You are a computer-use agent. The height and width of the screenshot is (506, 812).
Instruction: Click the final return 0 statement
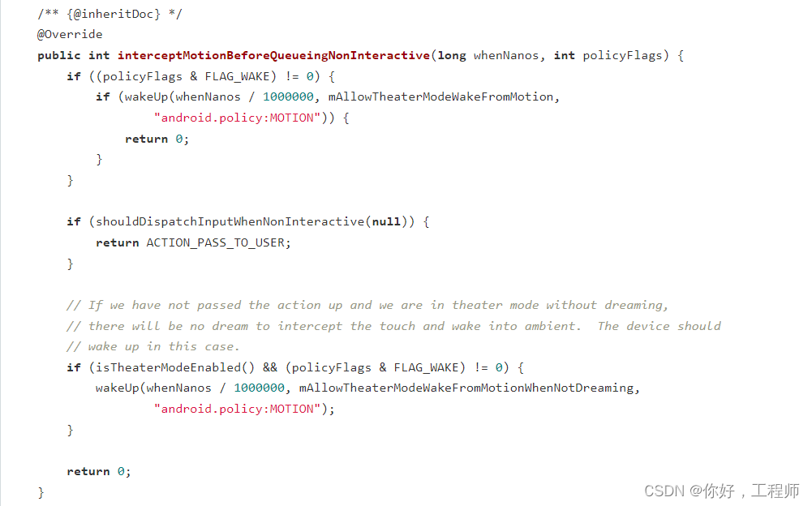98,472
